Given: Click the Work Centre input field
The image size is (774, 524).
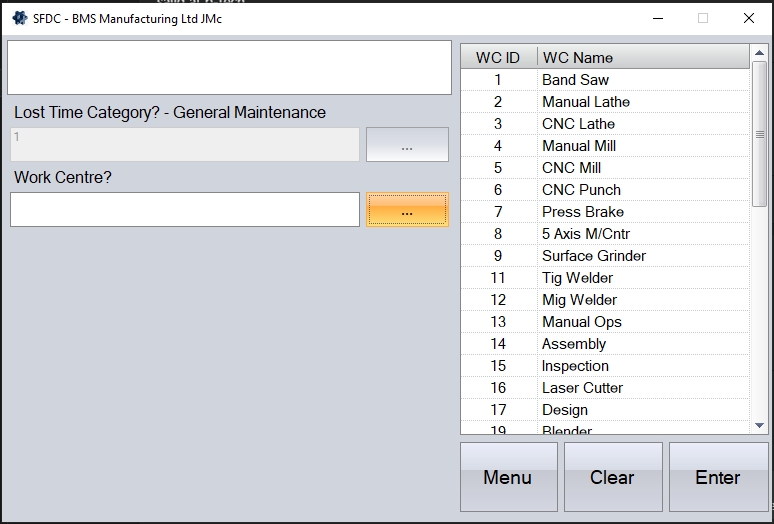Looking at the screenshot, I should [x=185, y=210].
